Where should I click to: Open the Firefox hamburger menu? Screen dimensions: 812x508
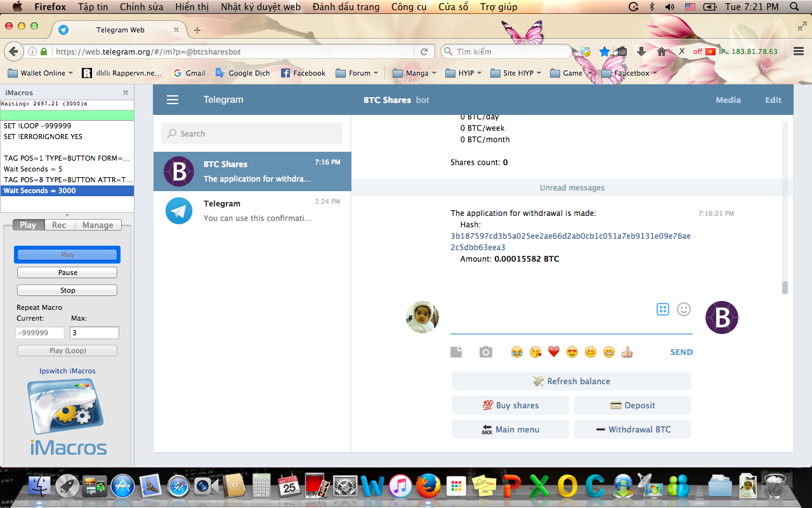799,51
